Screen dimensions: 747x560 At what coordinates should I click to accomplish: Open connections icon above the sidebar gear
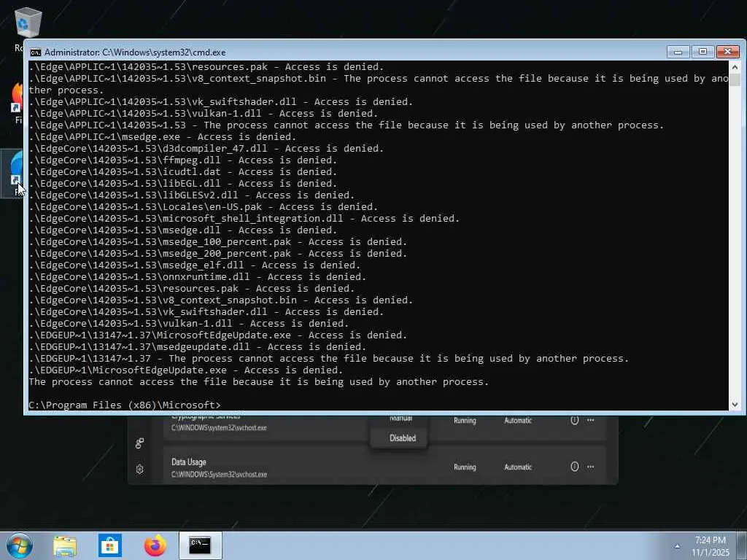click(139, 443)
